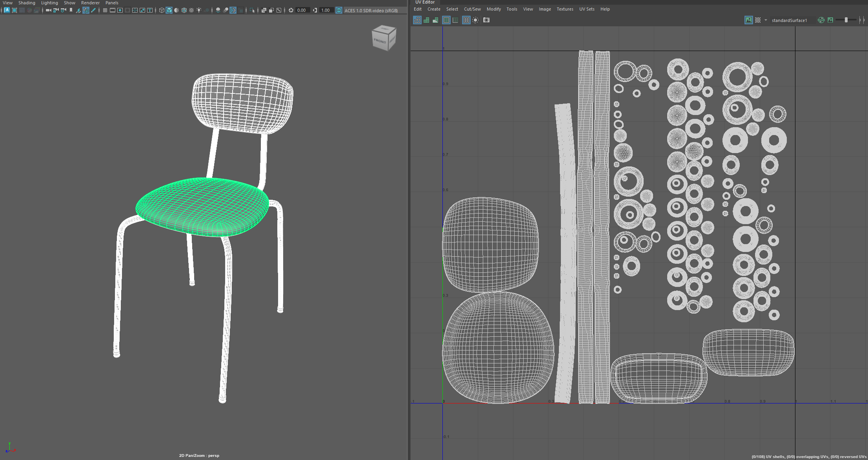
Task: Click the Field chart icon
Action: 135,10
